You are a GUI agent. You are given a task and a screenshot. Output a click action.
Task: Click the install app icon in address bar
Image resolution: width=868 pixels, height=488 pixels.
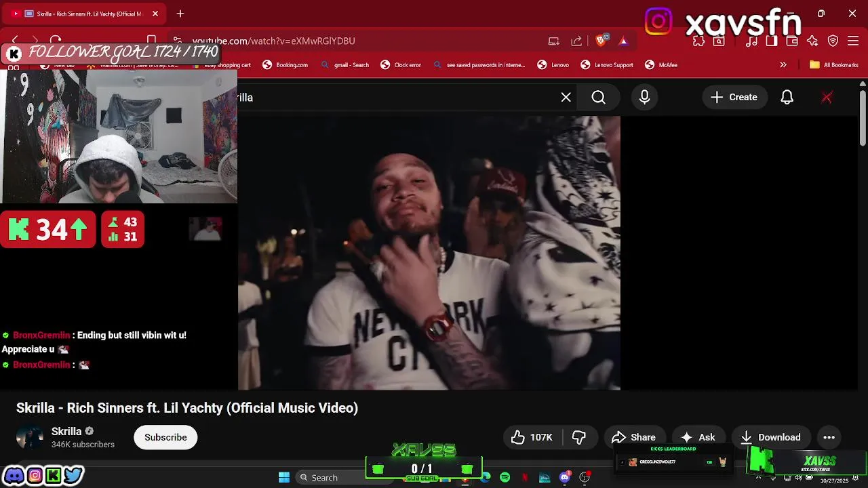(554, 41)
